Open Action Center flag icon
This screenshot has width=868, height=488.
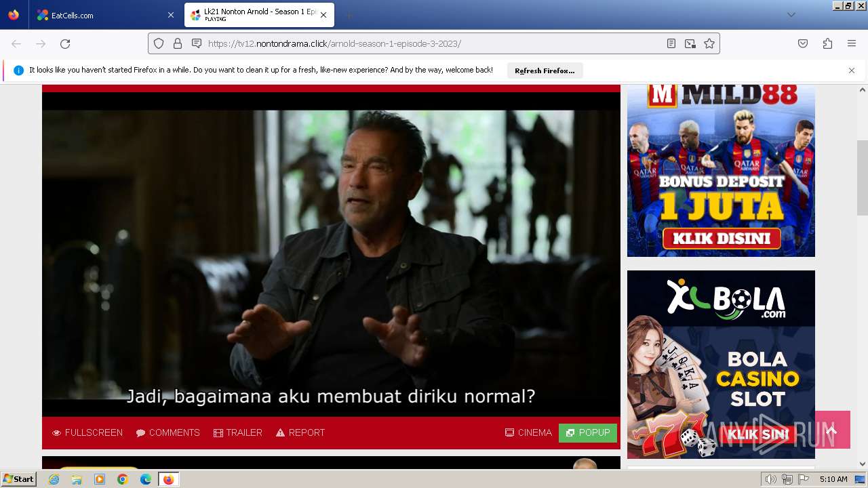(x=804, y=479)
